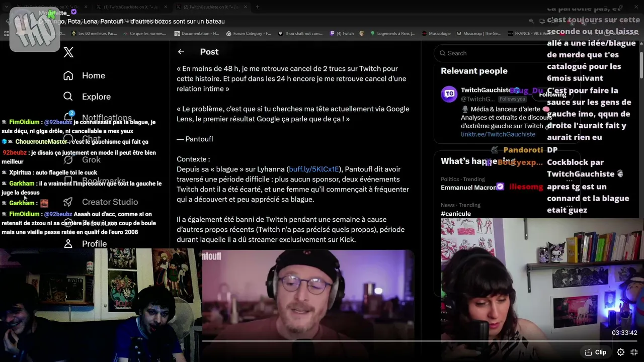Open the Ce que les normes... bookmark
Image resolution: width=644 pixels, height=362 pixels.
(144, 33)
